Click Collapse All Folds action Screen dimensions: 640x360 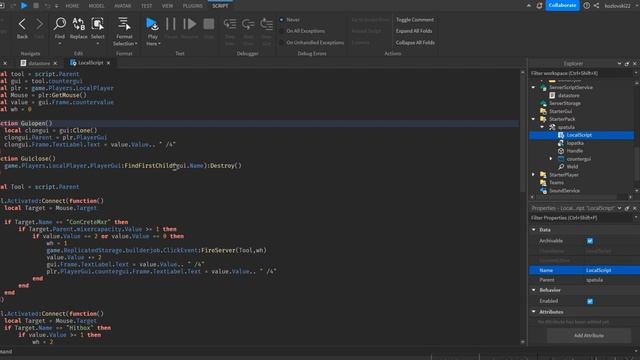(x=415, y=42)
